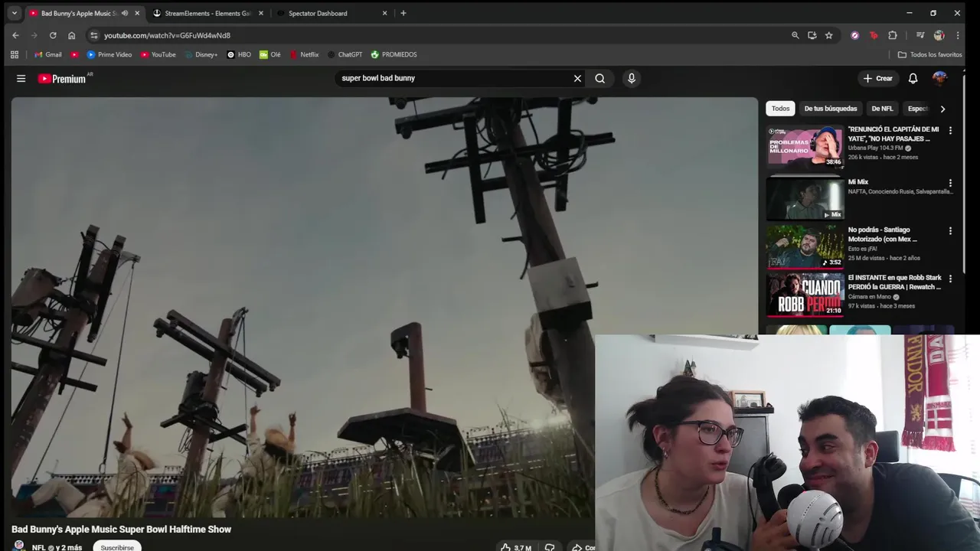Open options for Robb Stark video
Screen dimensions: 980x551
[950, 279]
